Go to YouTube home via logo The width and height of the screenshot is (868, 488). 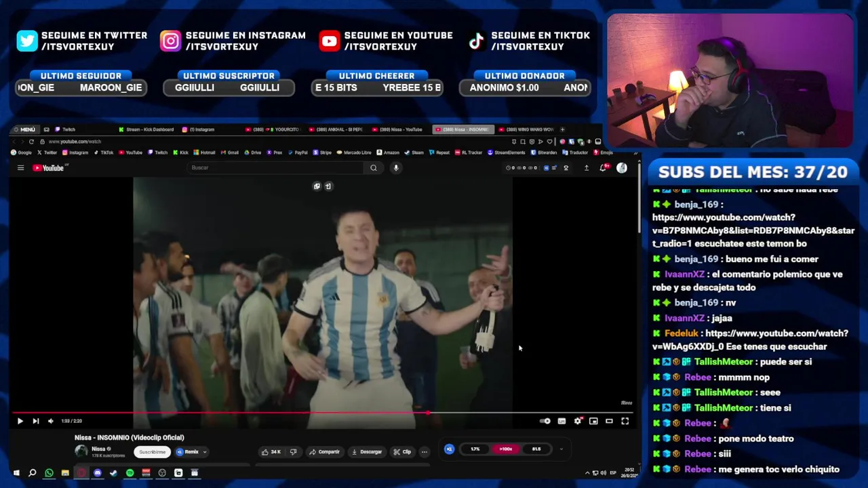(x=50, y=168)
